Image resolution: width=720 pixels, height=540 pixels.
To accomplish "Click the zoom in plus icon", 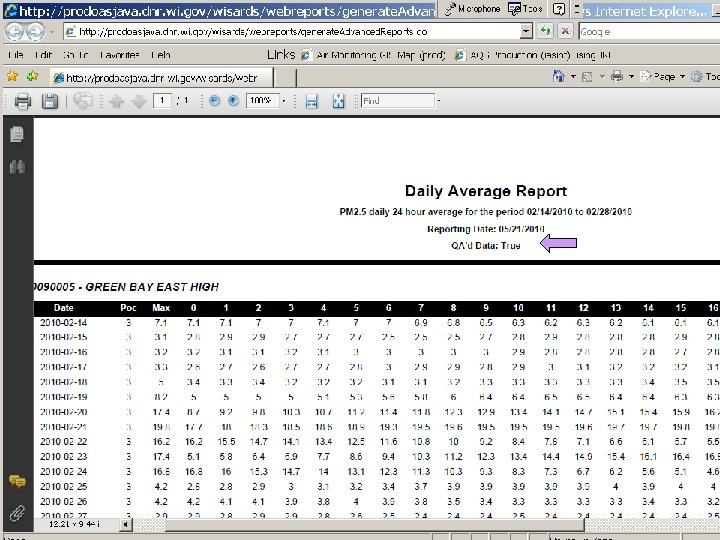I will [x=233, y=101].
